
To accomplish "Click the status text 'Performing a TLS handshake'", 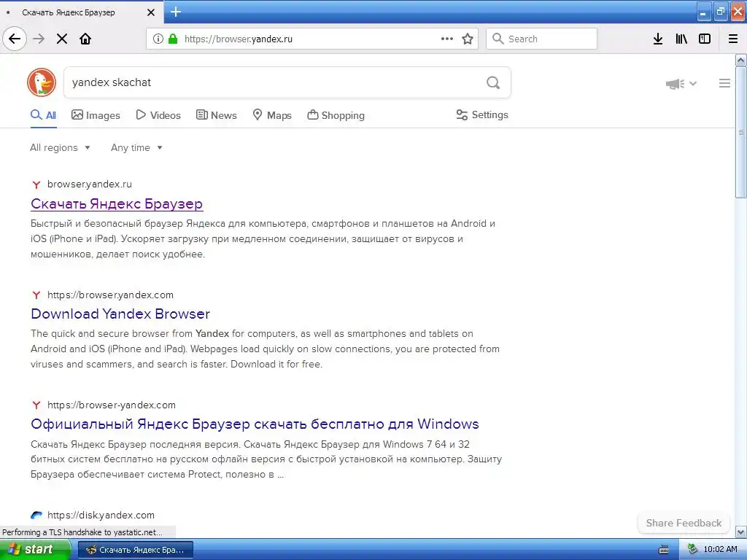I will pyautogui.click(x=82, y=532).
